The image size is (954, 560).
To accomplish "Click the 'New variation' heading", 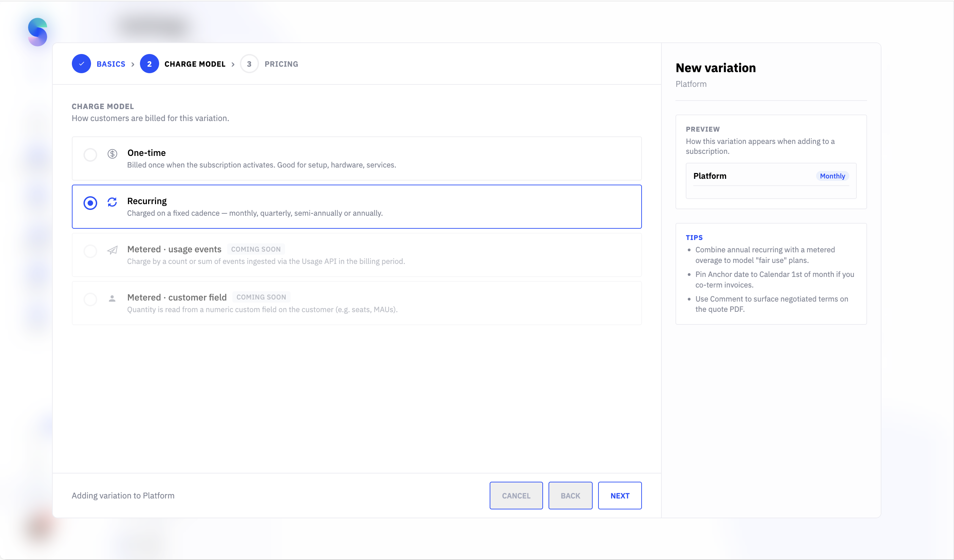I will [x=715, y=68].
